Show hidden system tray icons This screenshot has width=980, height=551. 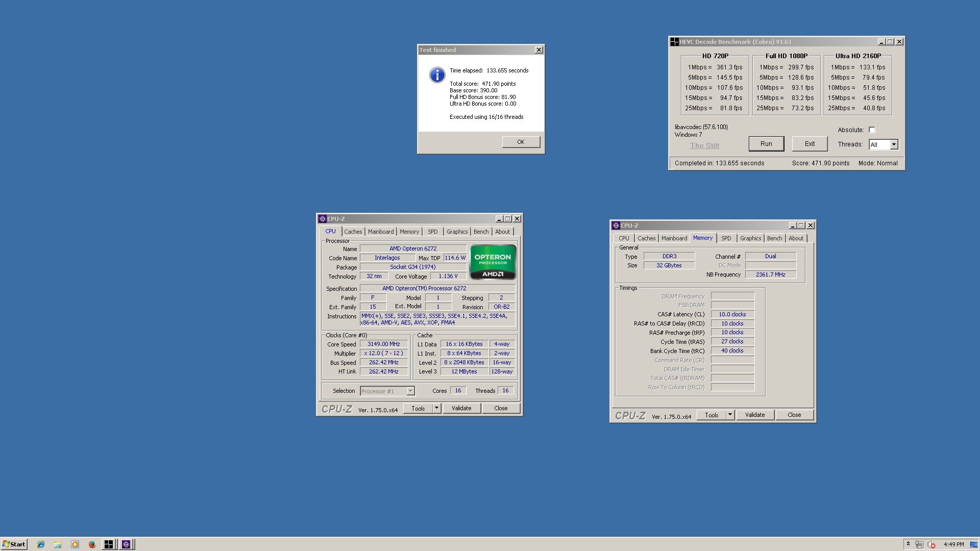908,544
